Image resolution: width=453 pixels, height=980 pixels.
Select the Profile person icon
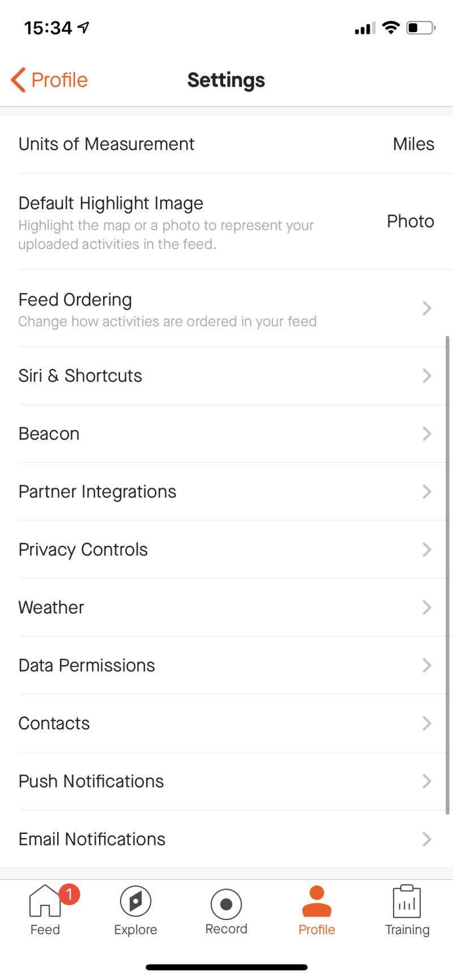317,901
